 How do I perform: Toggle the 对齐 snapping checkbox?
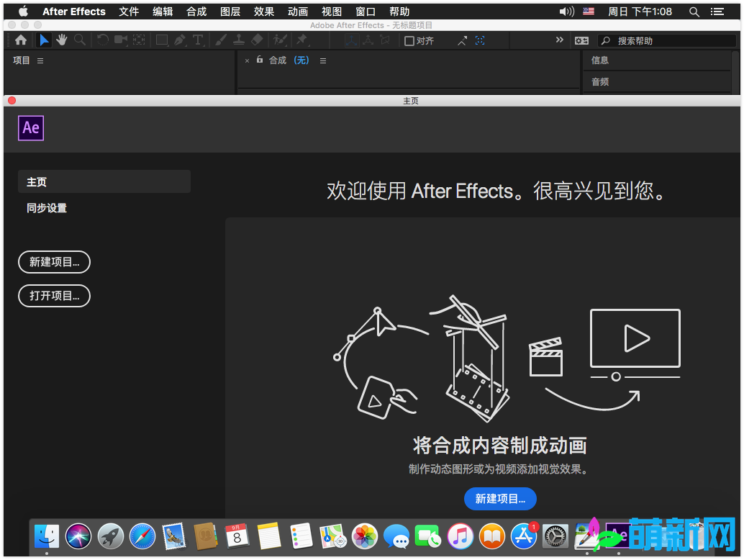pyautogui.click(x=409, y=41)
